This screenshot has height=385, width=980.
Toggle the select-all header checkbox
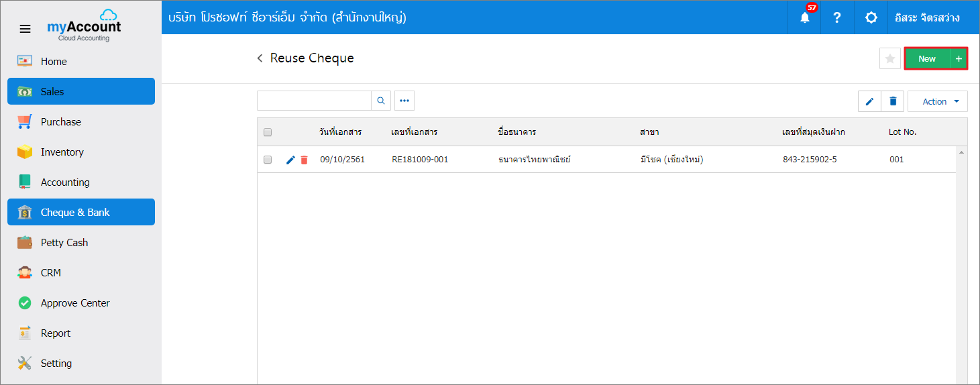click(268, 132)
